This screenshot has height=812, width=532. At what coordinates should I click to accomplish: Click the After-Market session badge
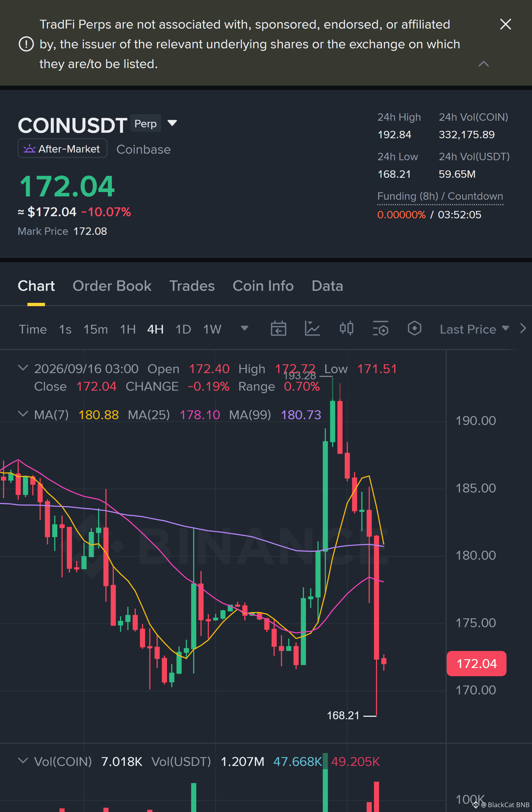[63, 148]
